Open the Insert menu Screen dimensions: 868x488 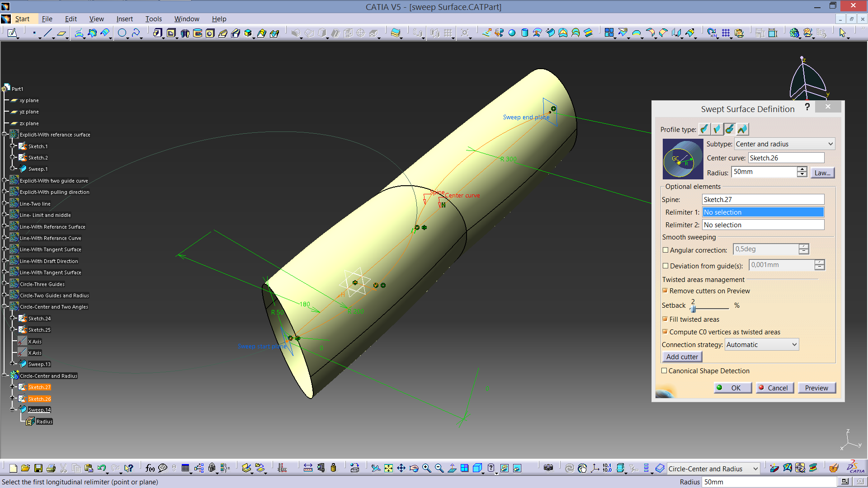125,19
